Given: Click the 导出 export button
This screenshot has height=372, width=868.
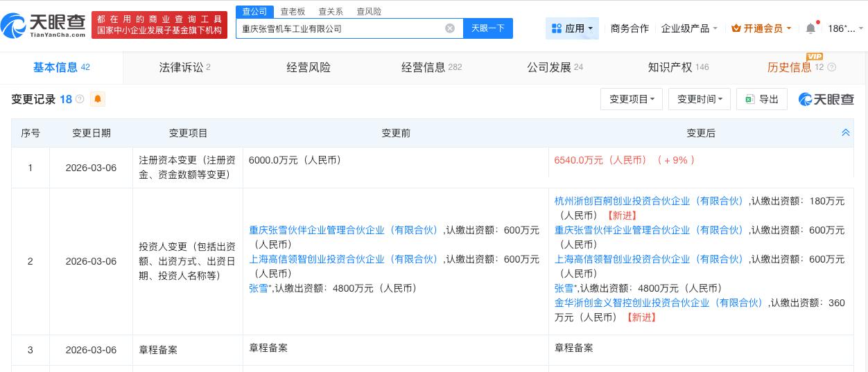Looking at the screenshot, I should click(762, 99).
